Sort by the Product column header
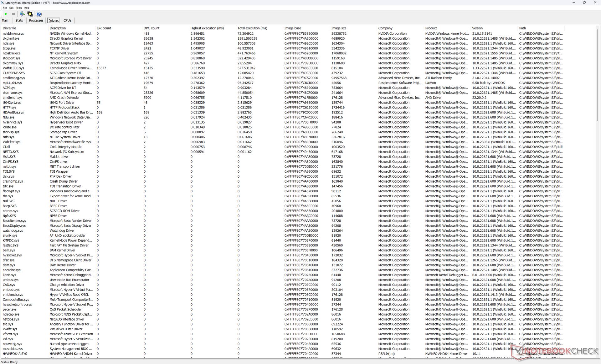This screenshot has width=601, height=364. (447, 28)
